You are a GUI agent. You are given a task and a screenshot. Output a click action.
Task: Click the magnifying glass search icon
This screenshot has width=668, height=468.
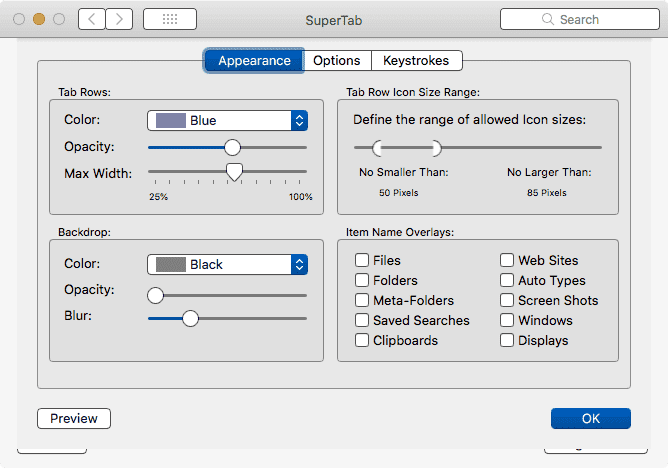pos(547,19)
